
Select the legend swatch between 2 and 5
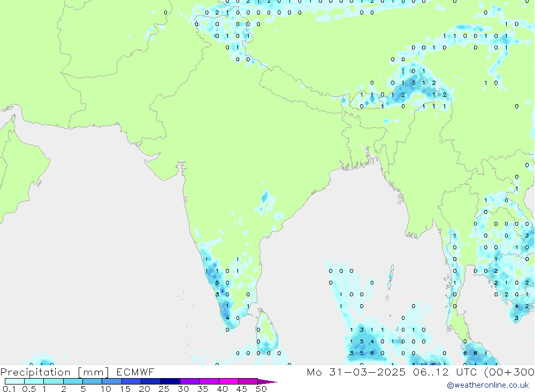click(73, 381)
